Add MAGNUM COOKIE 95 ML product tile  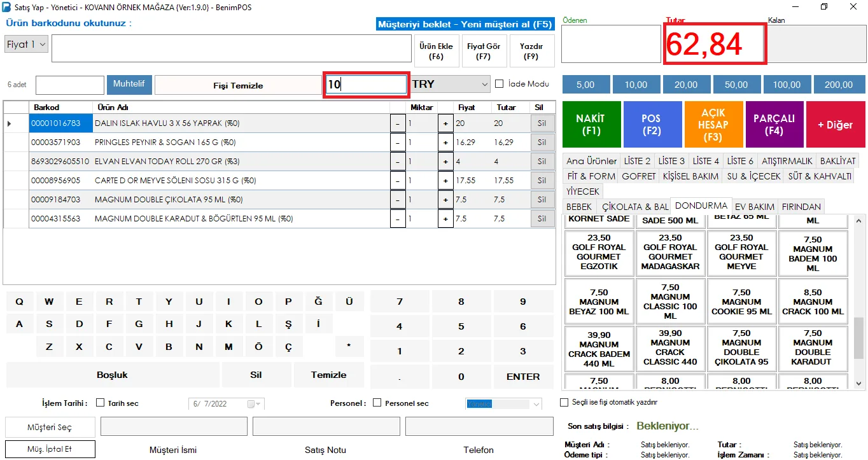click(x=741, y=302)
